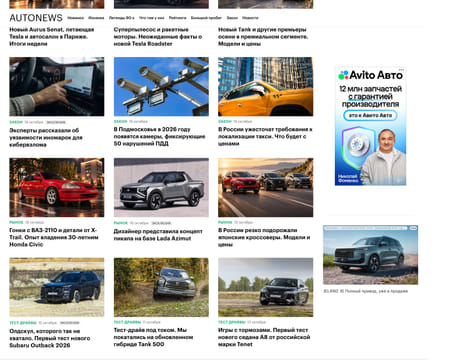Click the Avito Авто logo in ad
Viewport: 463px width, 360px height.
pyautogui.click(x=371, y=75)
